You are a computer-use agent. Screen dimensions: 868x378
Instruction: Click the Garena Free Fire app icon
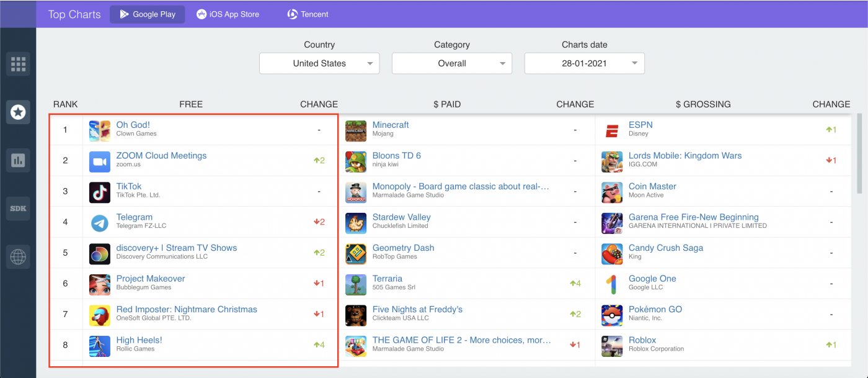(x=612, y=223)
